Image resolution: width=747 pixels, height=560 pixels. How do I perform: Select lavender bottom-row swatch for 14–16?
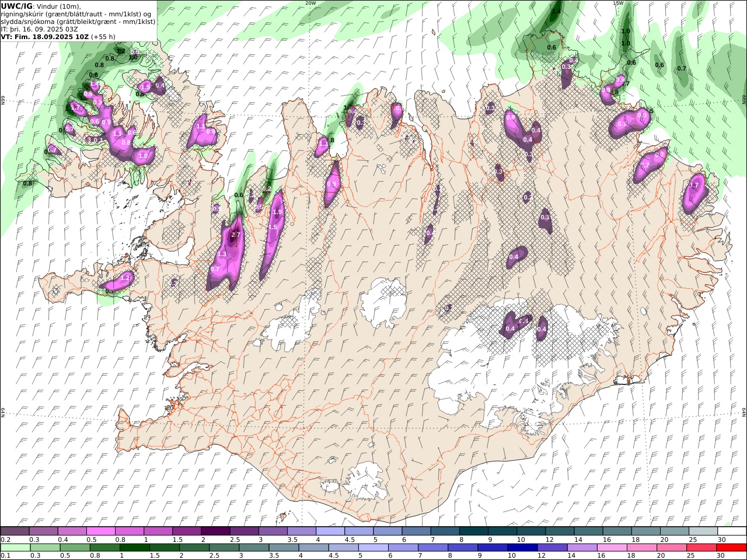tap(581, 548)
